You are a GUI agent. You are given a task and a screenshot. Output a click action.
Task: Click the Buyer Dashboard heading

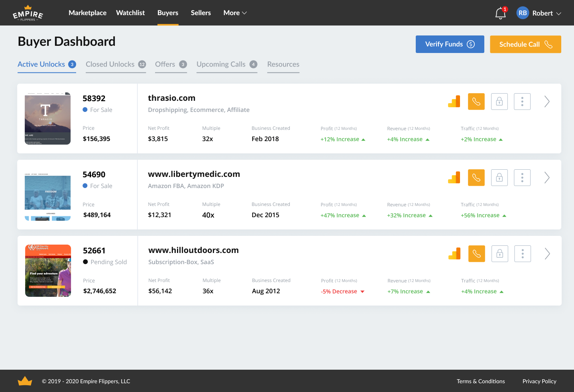click(67, 41)
